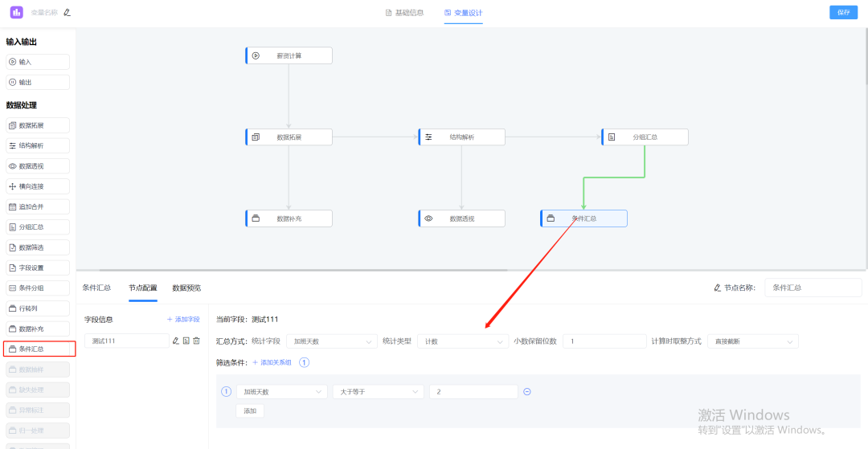This screenshot has height=449, width=868.
Task: Pick the 条件汇总 tool from the sidebar
Action: click(x=39, y=349)
